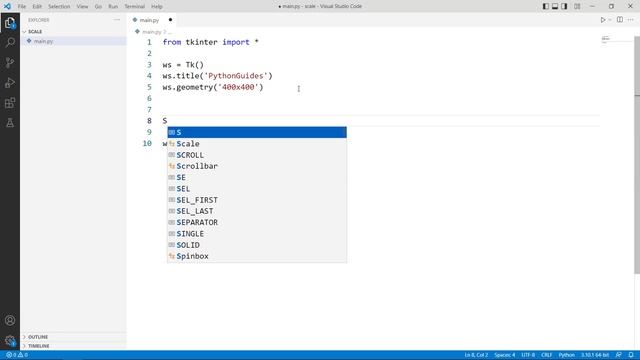Choose the Scrollbar suggestion

tap(257, 166)
